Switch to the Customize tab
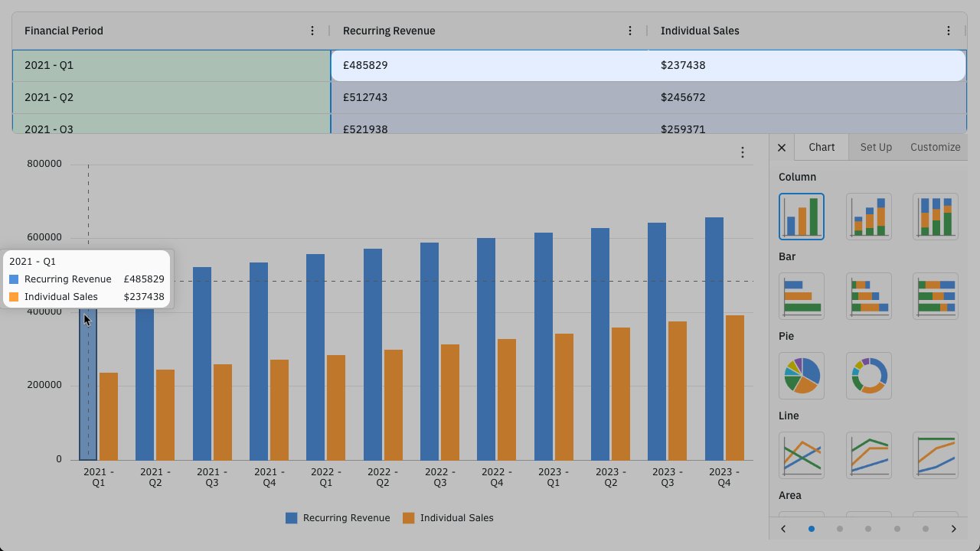The width and height of the screenshot is (980, 551). tap(935, 147)
